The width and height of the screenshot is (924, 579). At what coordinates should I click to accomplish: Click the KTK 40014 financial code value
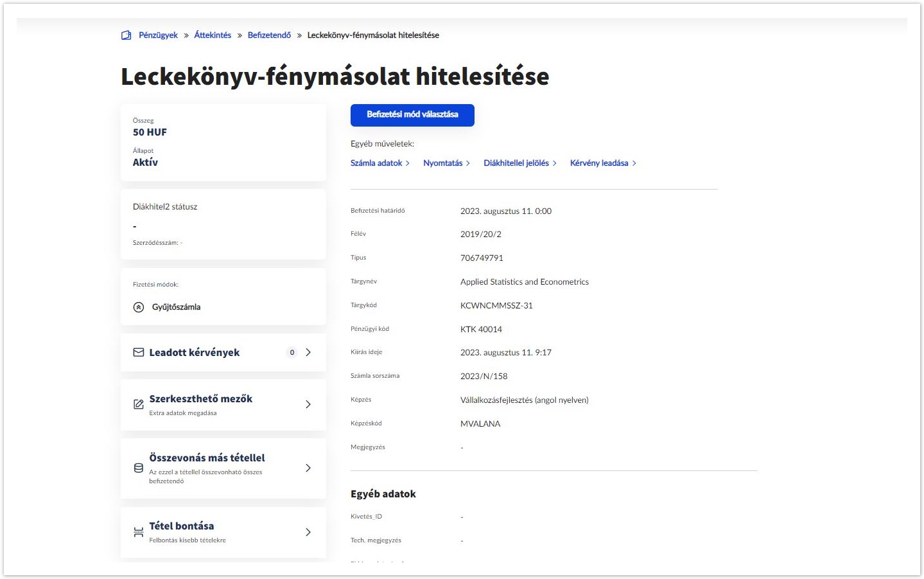point(481,329)
